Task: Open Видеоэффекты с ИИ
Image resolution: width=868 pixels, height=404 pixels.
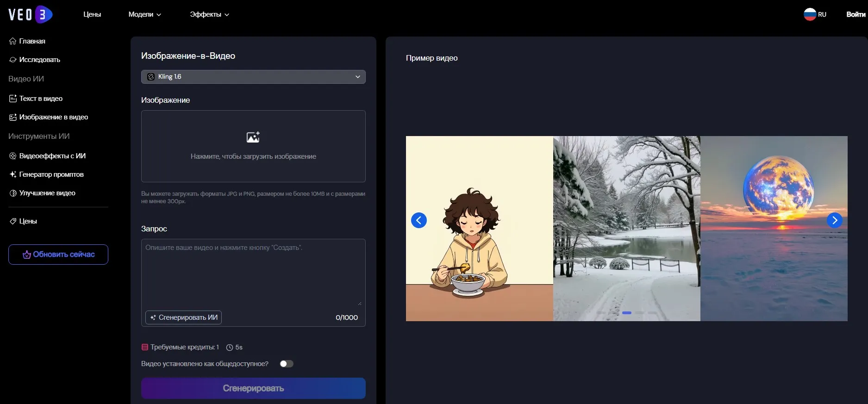Action: click(x=47, y=156)
